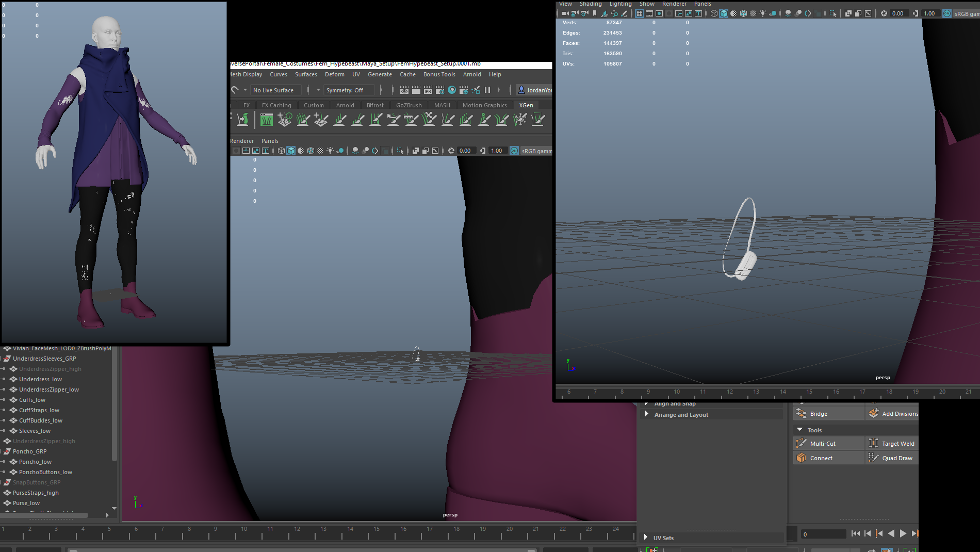Screen dimensions: 980x552
Task: Expand the Arrange and Layout section
Action: (x=647, y=414)
